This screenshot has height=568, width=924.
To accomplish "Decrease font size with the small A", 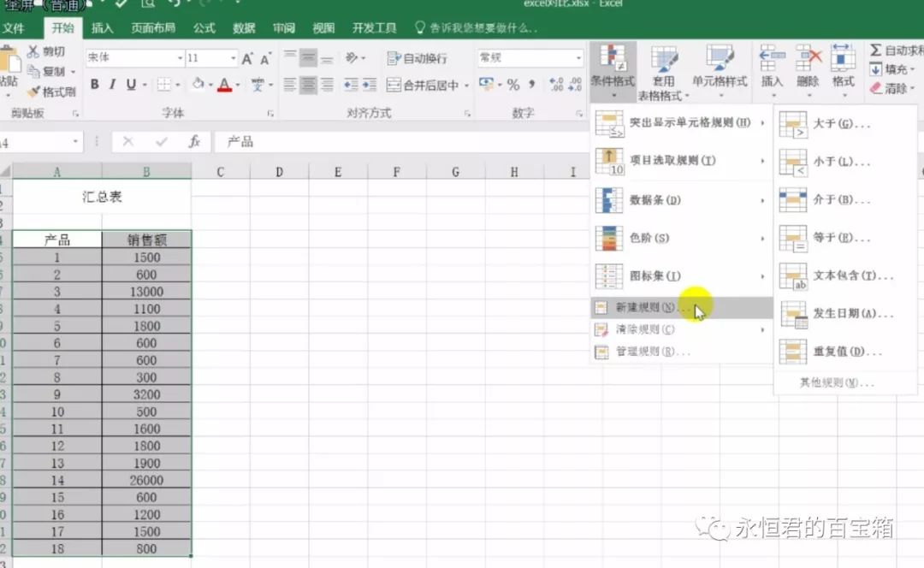I will click(265, 58).
